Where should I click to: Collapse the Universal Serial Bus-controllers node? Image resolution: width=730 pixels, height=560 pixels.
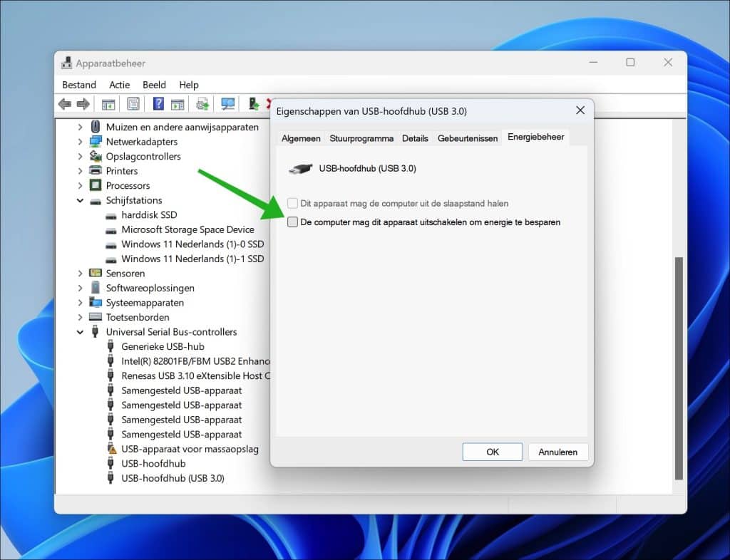pos(80,332)
